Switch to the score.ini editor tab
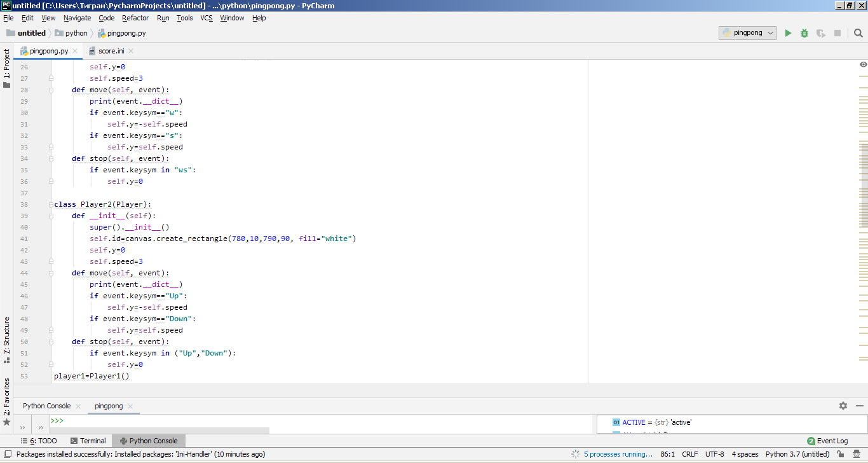The height and width of the screenshot is (463, 868). 111,51
